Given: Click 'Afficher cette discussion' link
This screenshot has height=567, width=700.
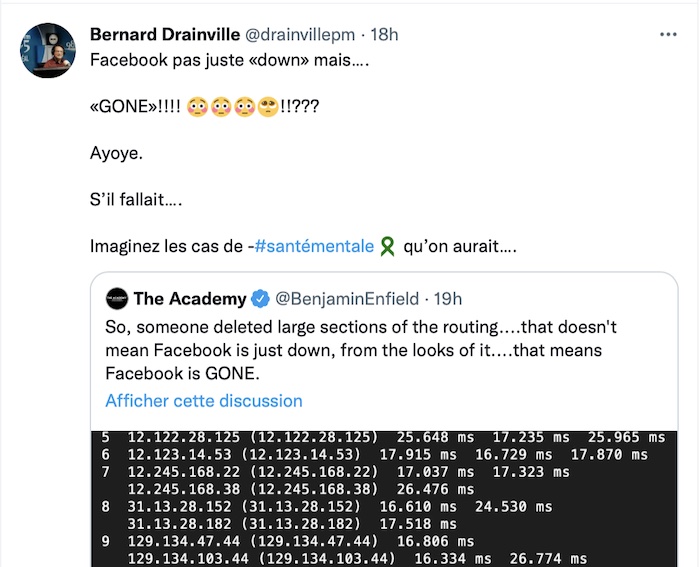Looking at the screenshot, I should [204, 401].
